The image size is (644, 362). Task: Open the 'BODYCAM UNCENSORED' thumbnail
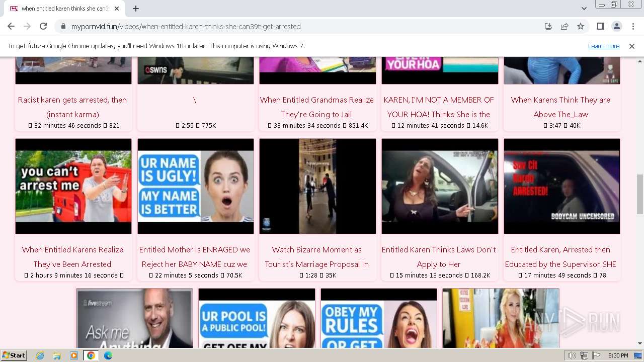(x=562, y=187)
